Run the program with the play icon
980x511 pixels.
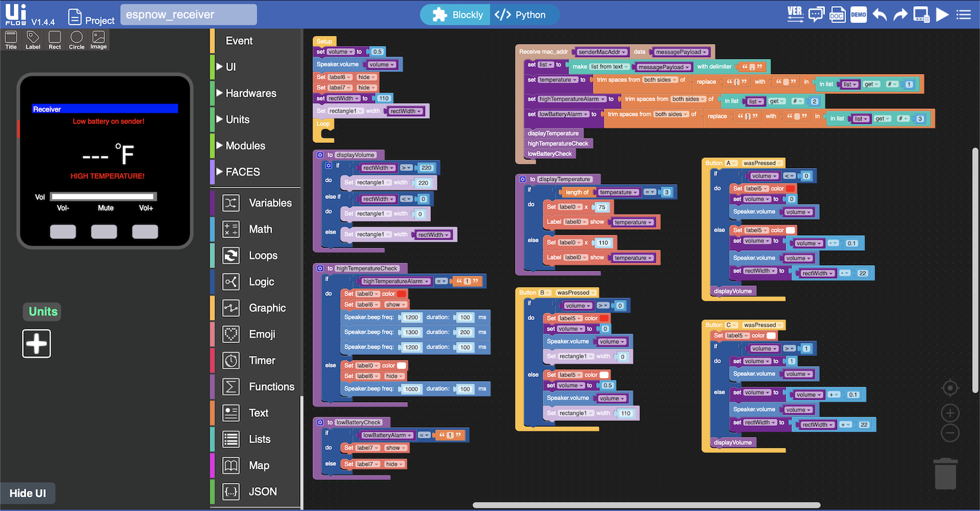click(x=942, y=14)
